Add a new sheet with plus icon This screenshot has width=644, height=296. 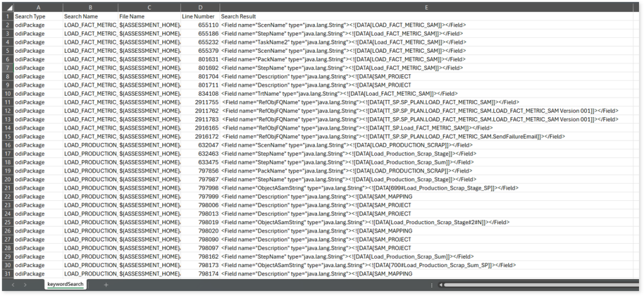[106, 285]
